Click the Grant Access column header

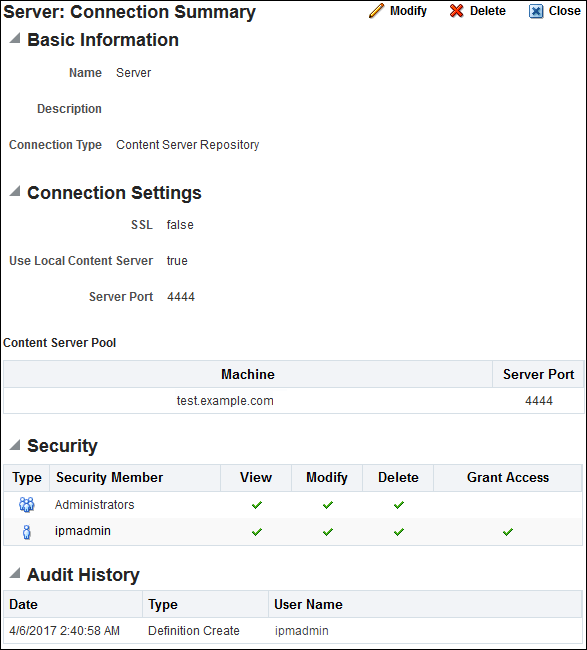click(x=508, y=478)
